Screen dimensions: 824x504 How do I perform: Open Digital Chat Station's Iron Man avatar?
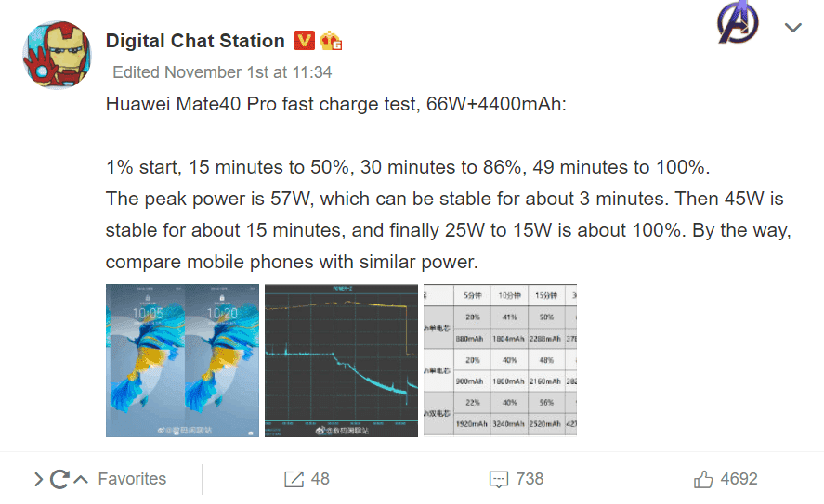(57, 55)
